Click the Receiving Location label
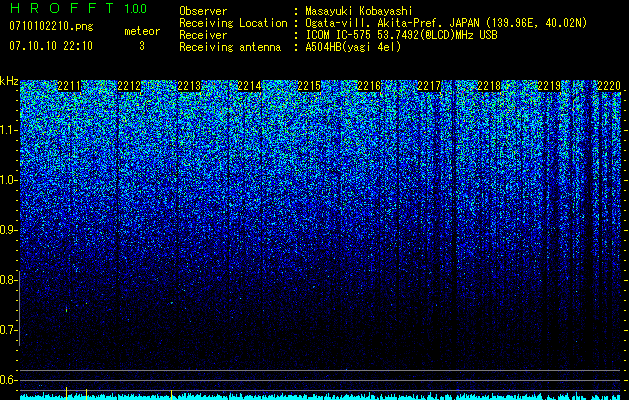The width and height of the screenshot is (629, 400). coord(233,23)
